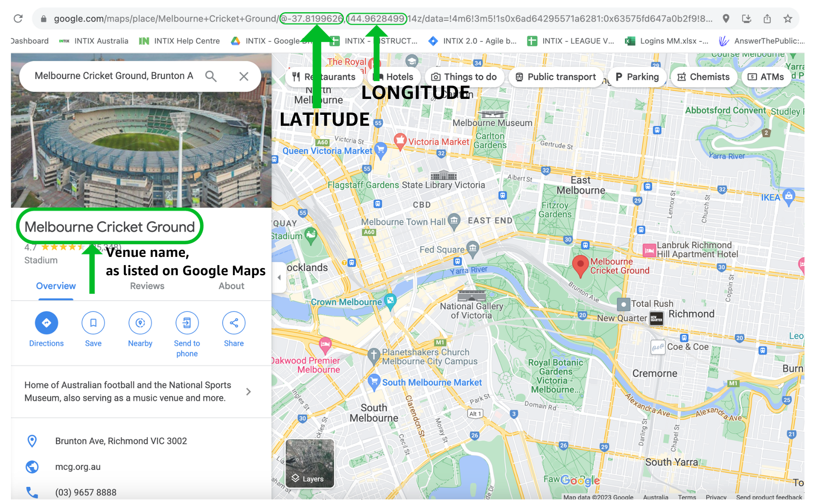815x504 pixels.
Task: Filter the map by ATMs
Action: tap(766, 77)
